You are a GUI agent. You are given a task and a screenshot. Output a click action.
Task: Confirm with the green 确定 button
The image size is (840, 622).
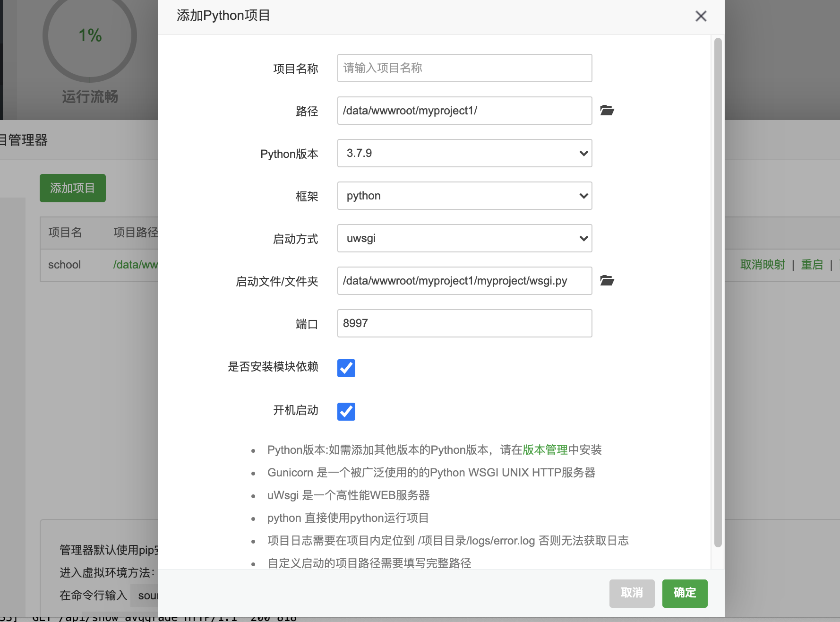pos(685,593)
